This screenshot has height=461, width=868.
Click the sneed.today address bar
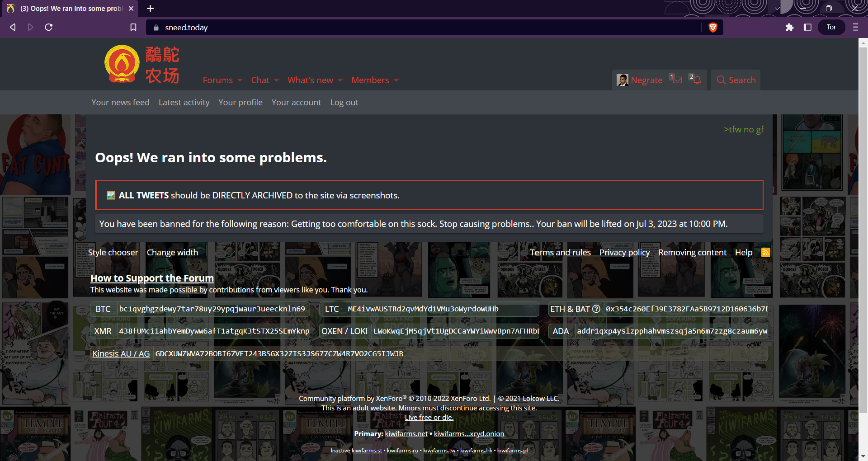[x=407, y=28]
